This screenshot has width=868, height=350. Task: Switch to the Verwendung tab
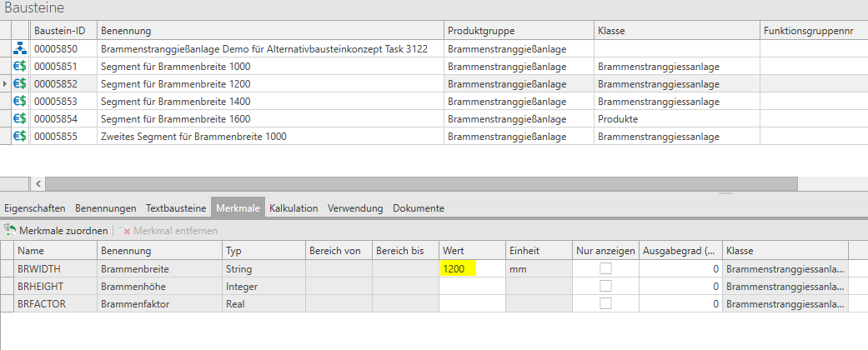(x=355, y=208)
